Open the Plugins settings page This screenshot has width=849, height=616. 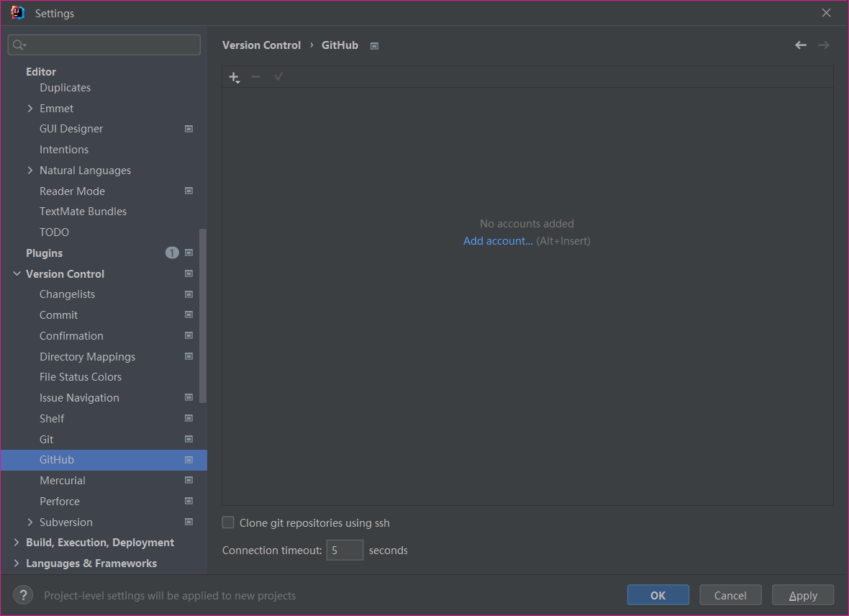45,253
